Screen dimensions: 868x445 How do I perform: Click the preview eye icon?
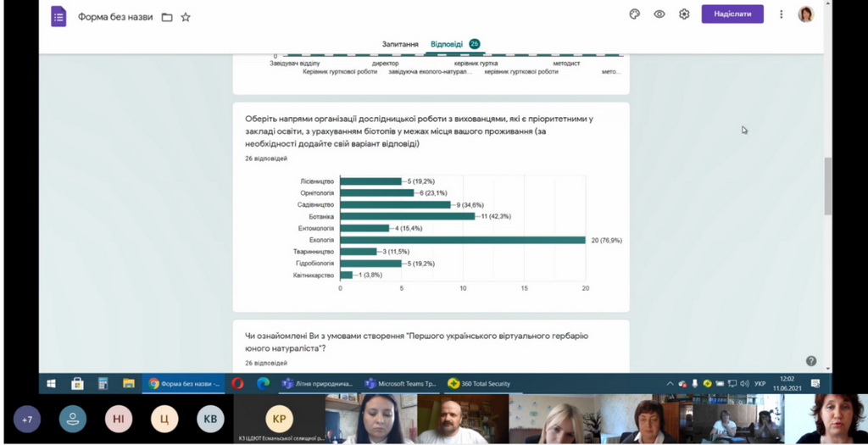click(x=659, y=14)
